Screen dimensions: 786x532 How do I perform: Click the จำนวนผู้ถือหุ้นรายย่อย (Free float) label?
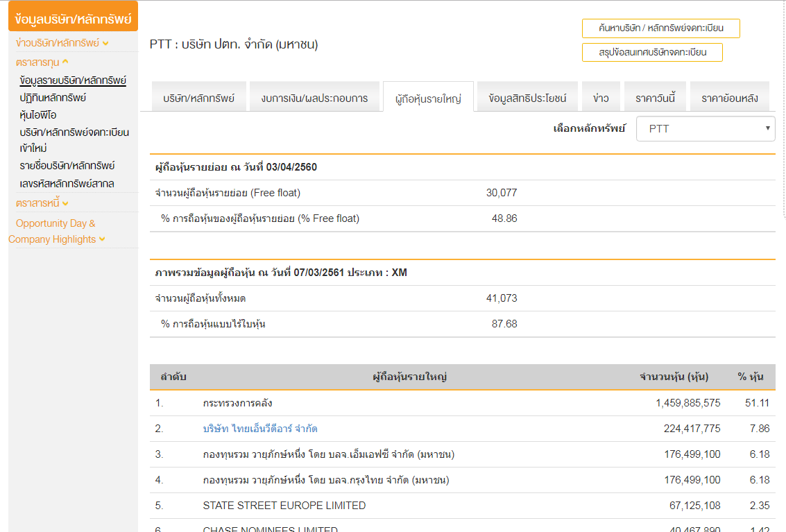[x=228, y=193]
